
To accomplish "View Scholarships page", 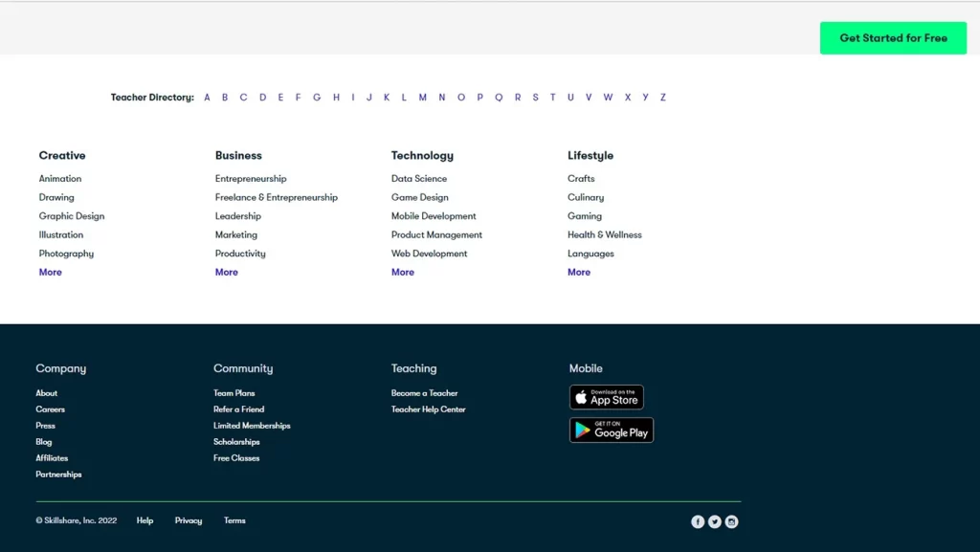I will 236,442.
